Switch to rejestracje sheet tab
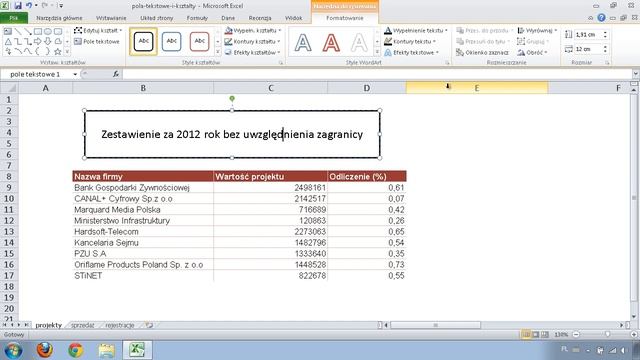 120,325
